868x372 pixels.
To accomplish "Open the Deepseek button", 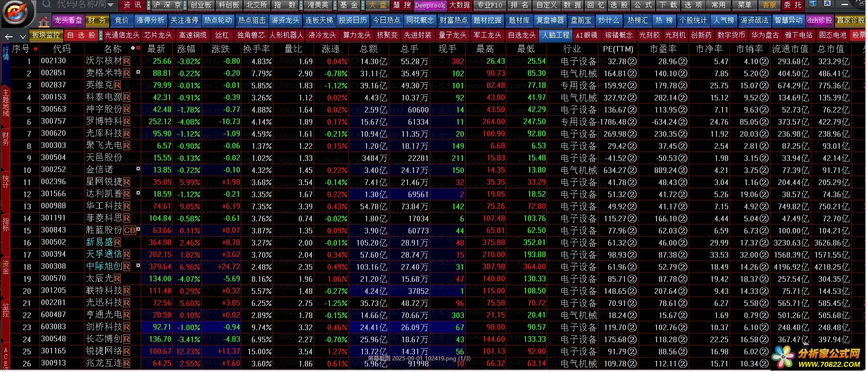I will click(430, 5).
